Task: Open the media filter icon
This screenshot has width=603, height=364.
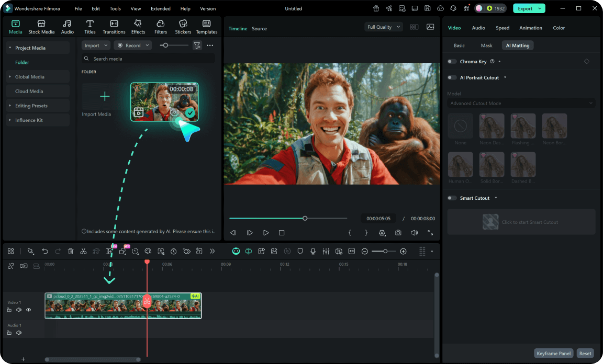Action: [x=197, y=45]
